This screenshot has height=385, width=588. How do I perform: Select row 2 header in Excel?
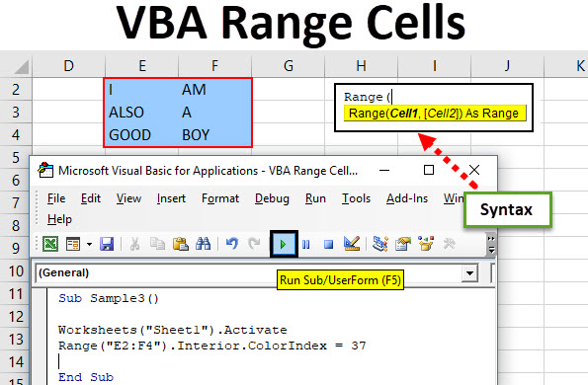tap(16, 90)
